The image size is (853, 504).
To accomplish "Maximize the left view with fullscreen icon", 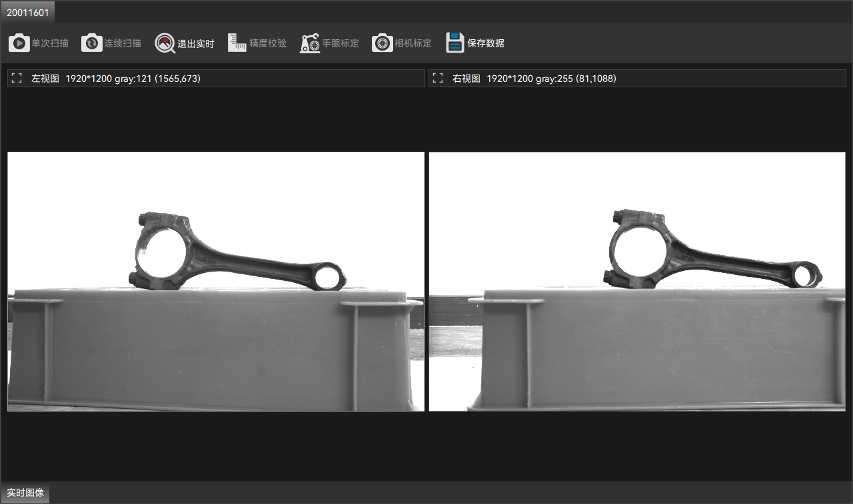I will pyautogui.click(x=17, y=79).
